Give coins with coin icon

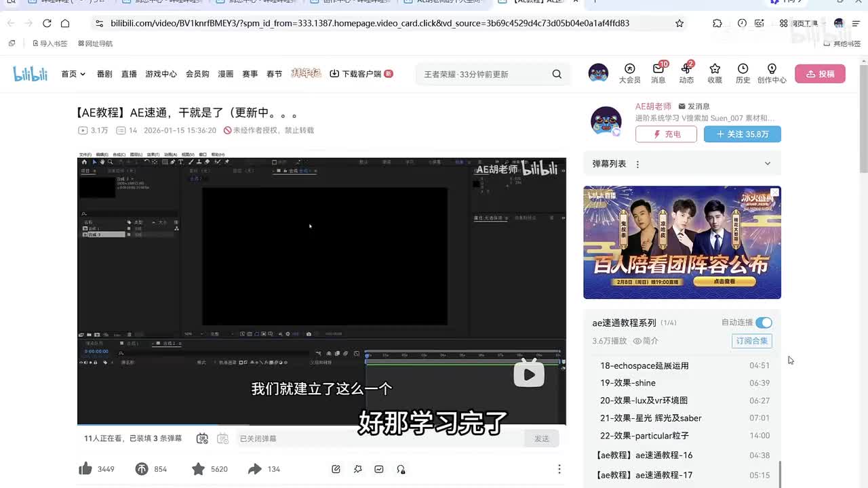[142, 469]
